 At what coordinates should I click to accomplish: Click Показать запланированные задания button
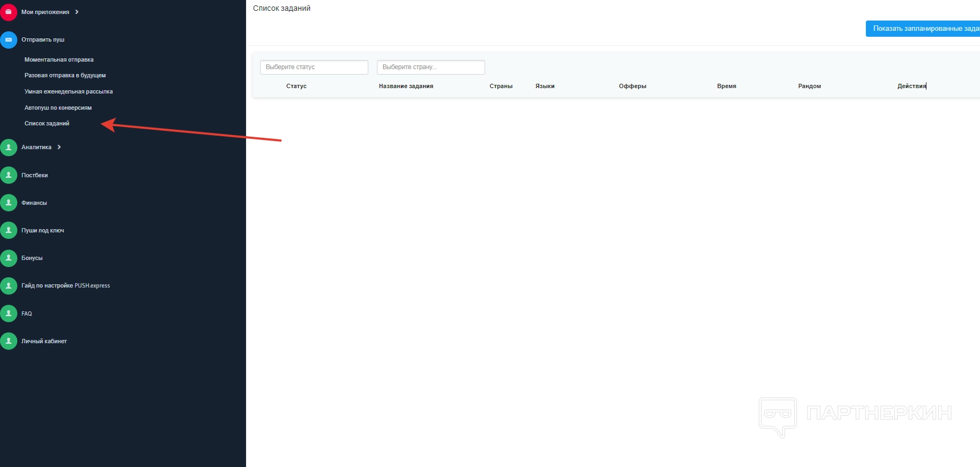(923, 29)
